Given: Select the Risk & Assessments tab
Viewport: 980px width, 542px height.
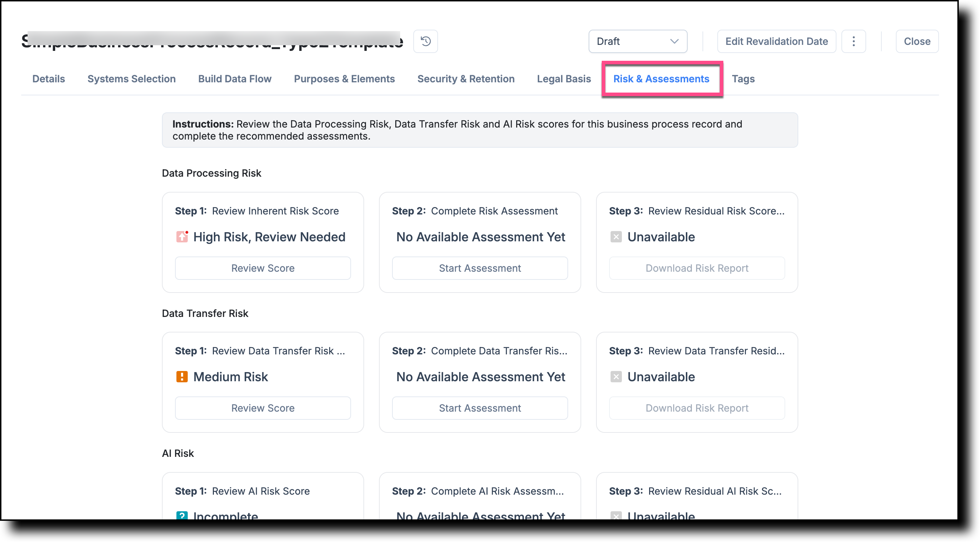Looking at the screenshot, I should tap(661, 79).
